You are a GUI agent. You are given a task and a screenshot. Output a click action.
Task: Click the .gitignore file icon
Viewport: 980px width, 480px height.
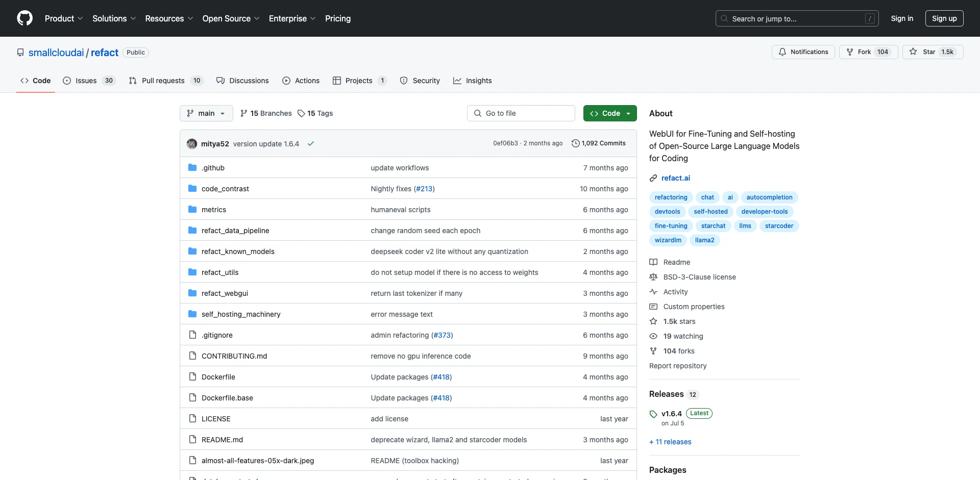(x=192, y=335)
